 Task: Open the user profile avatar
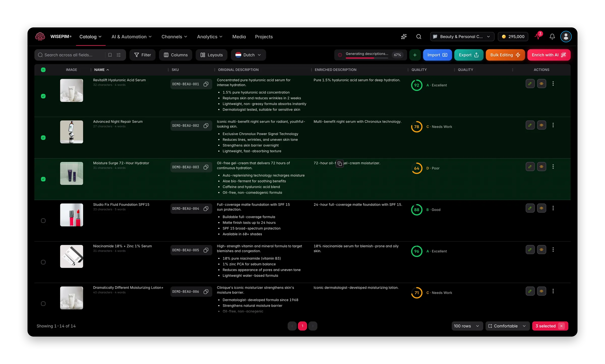(566, 37)
